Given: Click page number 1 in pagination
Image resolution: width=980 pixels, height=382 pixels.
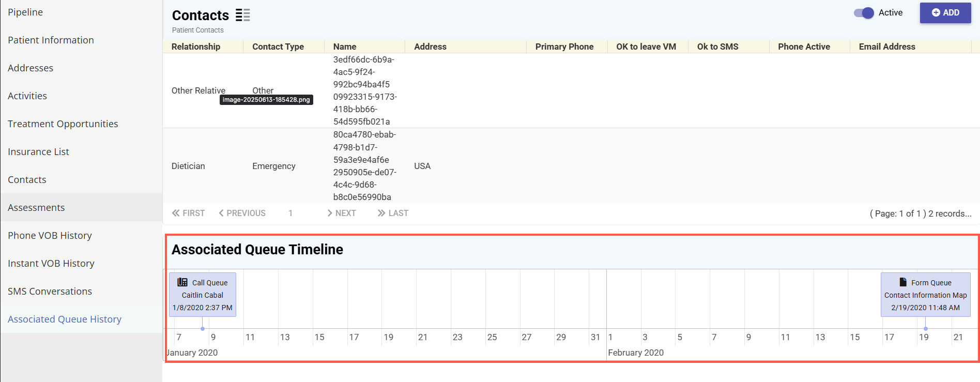Looking at the screenshot, I should click(290, 213).
